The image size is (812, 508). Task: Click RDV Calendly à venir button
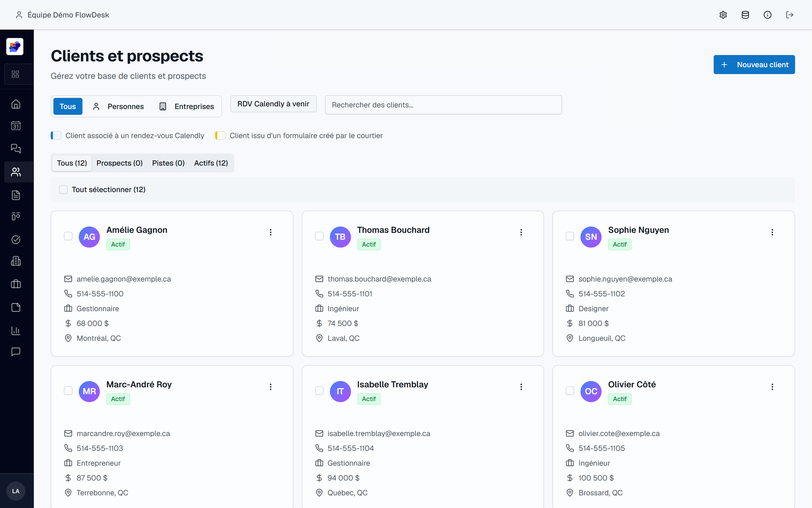click(x=274, y=104)
